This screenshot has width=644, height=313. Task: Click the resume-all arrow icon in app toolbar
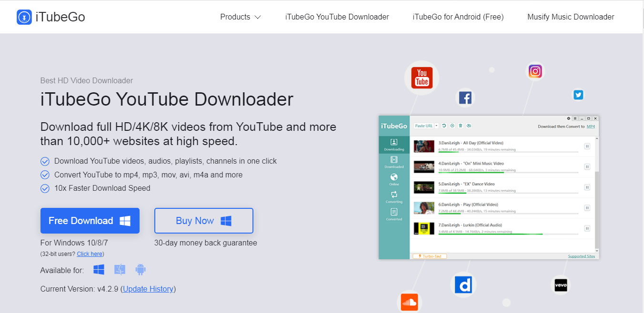click(x=444, y=126)
